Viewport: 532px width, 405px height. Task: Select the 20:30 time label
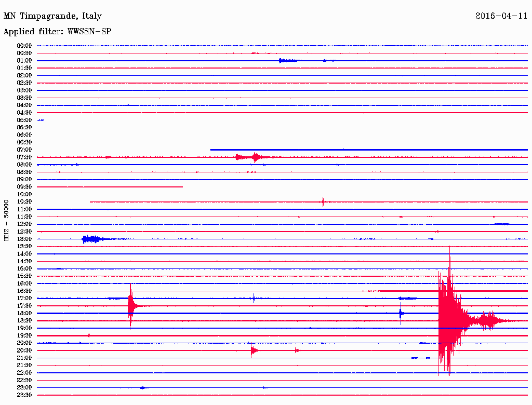point(24,350)
